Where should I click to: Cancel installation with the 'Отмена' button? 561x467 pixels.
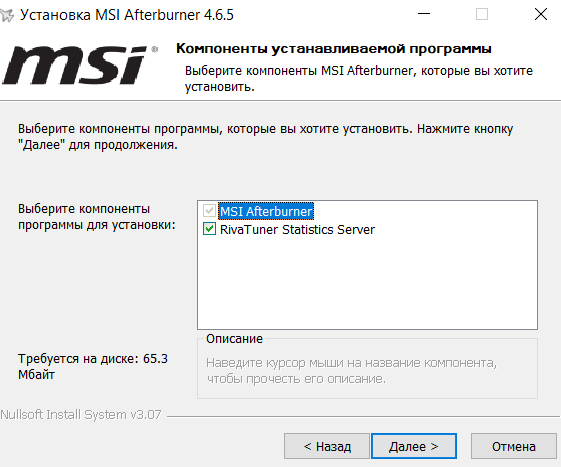pos(513,446)
